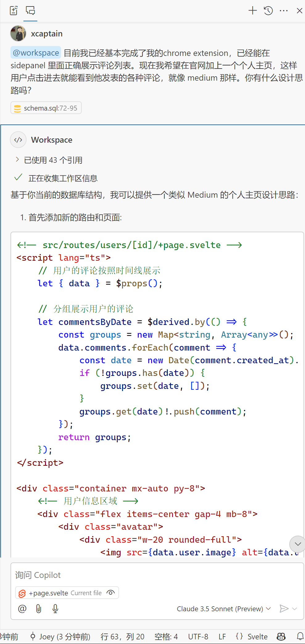Open send options dropdown arrow
305x644 pixels.
[x=295, y=608]
